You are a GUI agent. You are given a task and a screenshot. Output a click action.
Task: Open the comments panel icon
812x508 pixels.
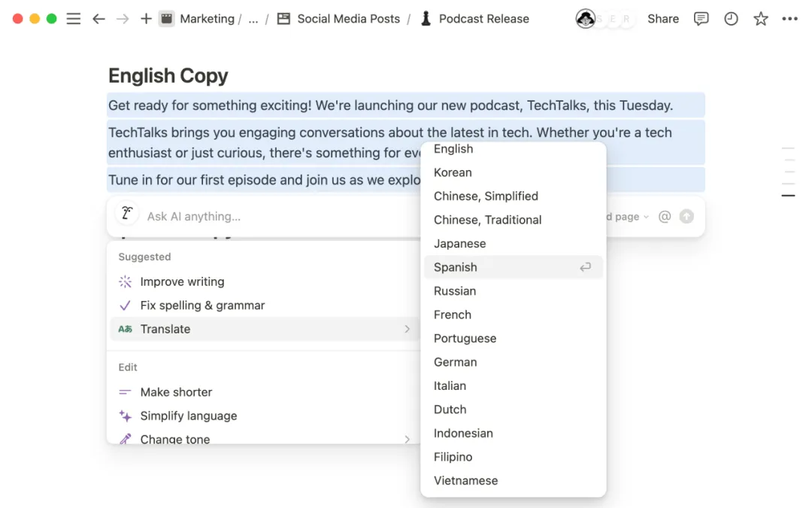click(x=701, y=19)
